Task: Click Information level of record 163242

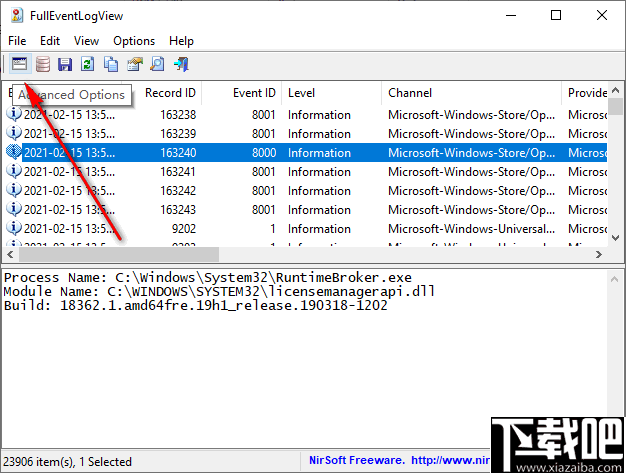Action: click(x=319, y=191)
